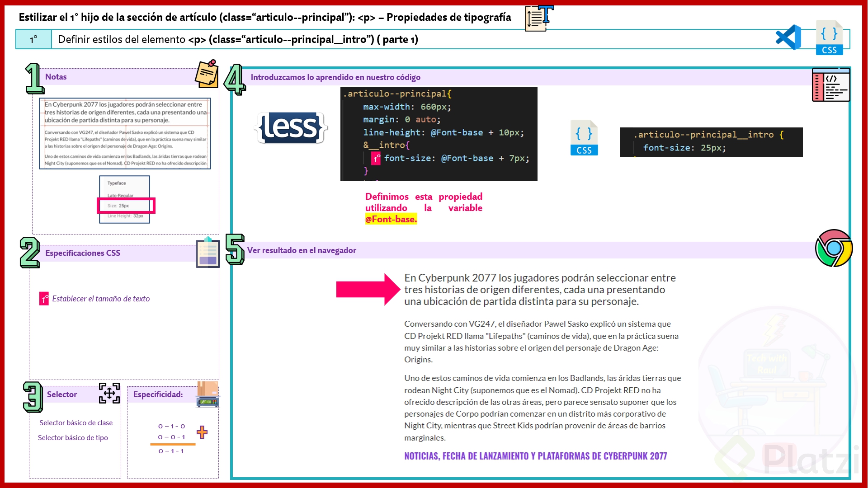Screen dimensions: 868x488
Task: Click the clipboard icon beside Especificaciones CSS
Action: pyautogui.click(x=208, y=253)
